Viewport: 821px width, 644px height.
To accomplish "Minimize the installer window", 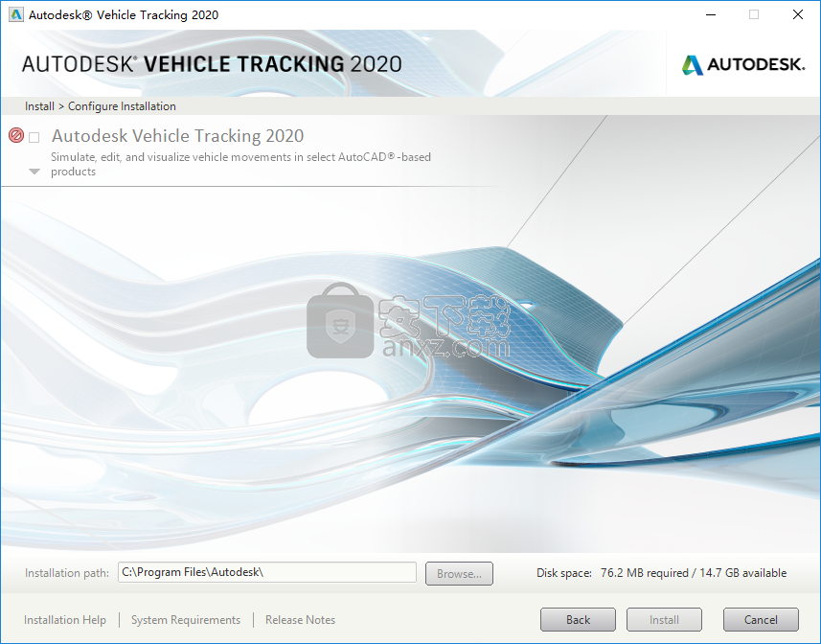I will tap(711, 14).
